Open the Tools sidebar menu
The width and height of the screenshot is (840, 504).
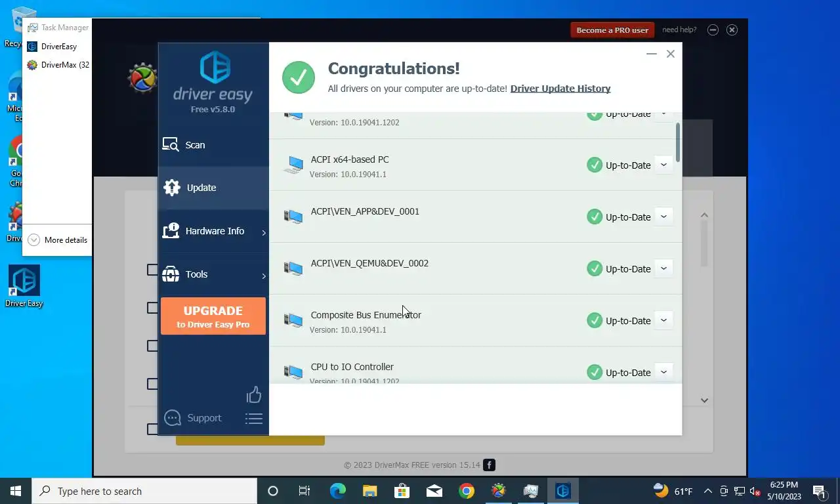coord(213,274)
